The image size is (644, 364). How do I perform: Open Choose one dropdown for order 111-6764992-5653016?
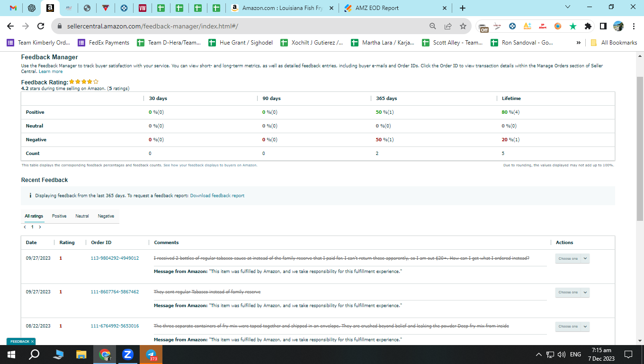(572, 326)
